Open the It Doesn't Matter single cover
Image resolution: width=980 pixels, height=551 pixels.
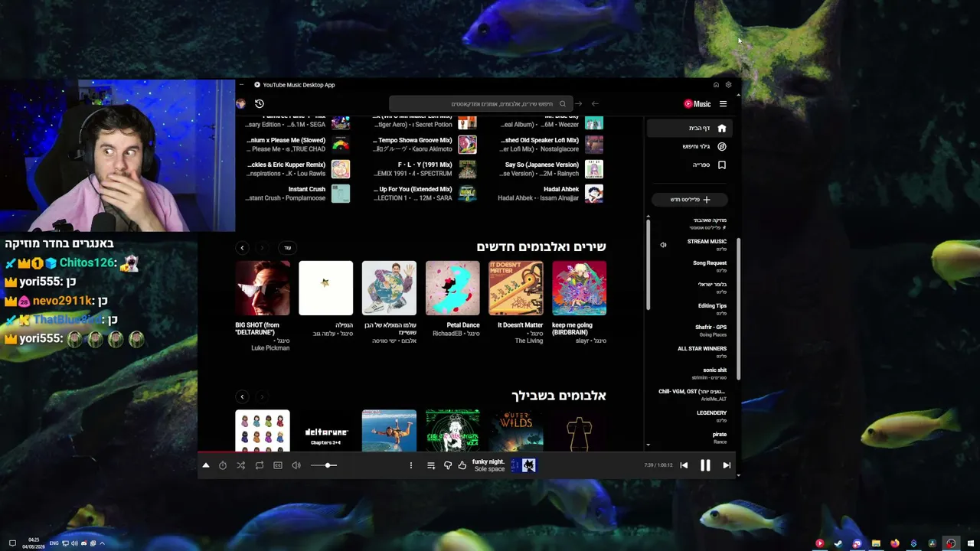click(516, 288)
